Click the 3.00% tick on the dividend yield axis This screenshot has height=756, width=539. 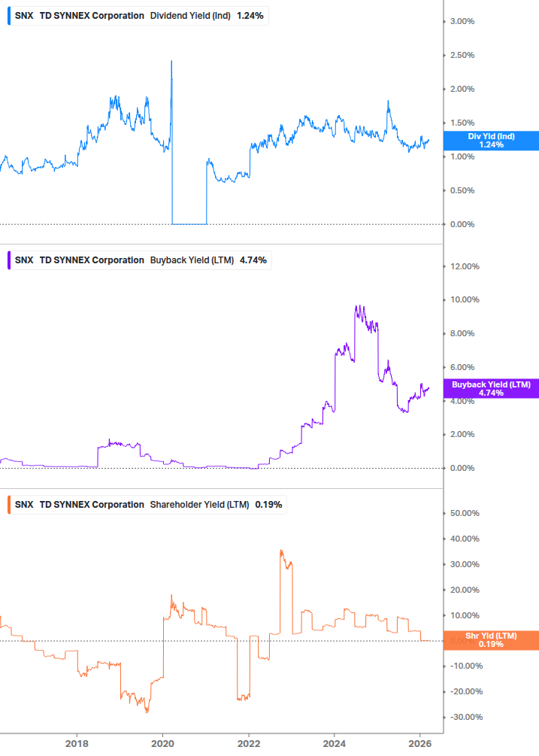pos(462,22)
